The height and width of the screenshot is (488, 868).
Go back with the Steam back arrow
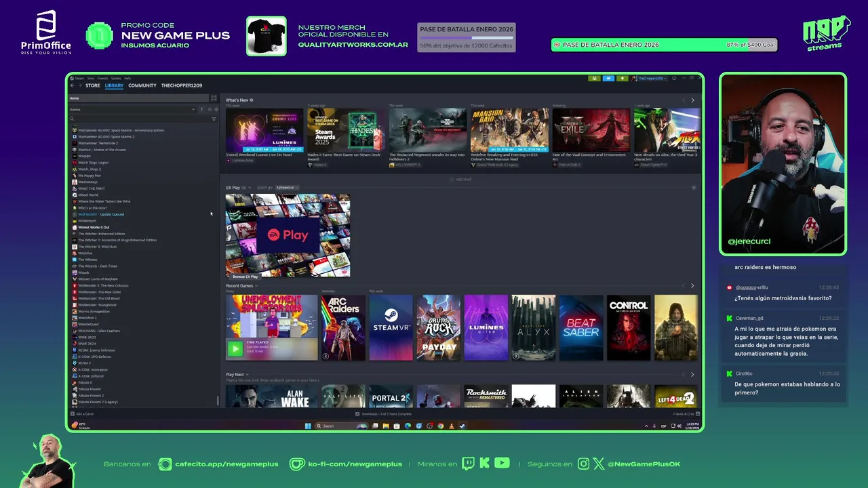pyautogui.click(x=72, y=85)
